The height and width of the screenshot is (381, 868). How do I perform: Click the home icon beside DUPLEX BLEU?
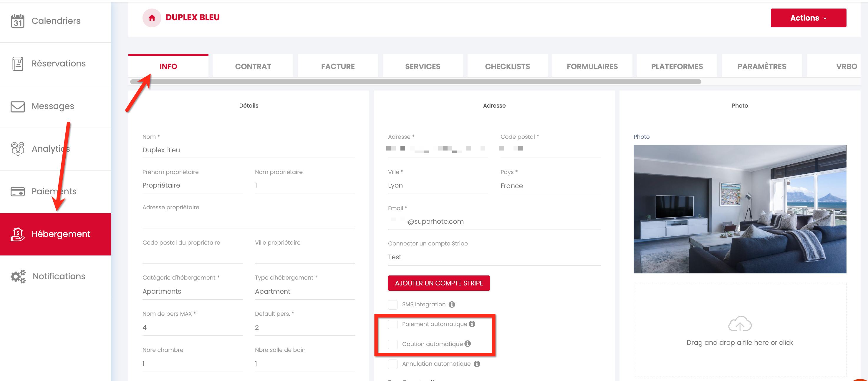[x=152, y=18]
